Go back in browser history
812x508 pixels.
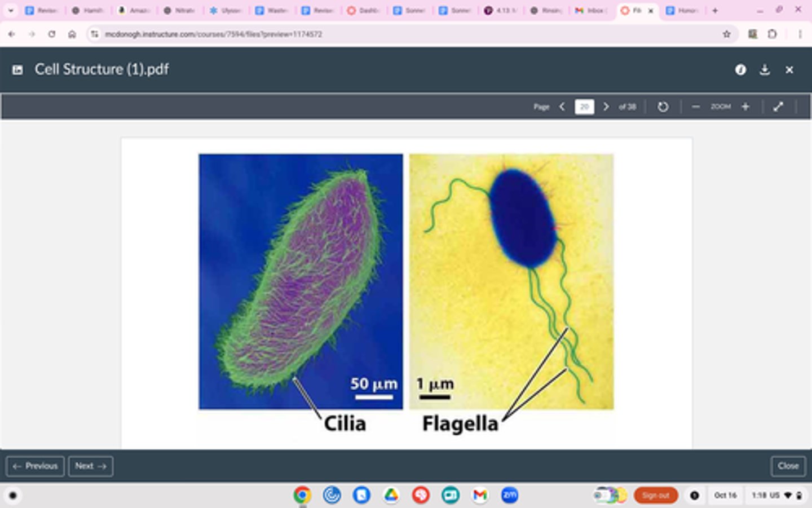coord(11,34)
